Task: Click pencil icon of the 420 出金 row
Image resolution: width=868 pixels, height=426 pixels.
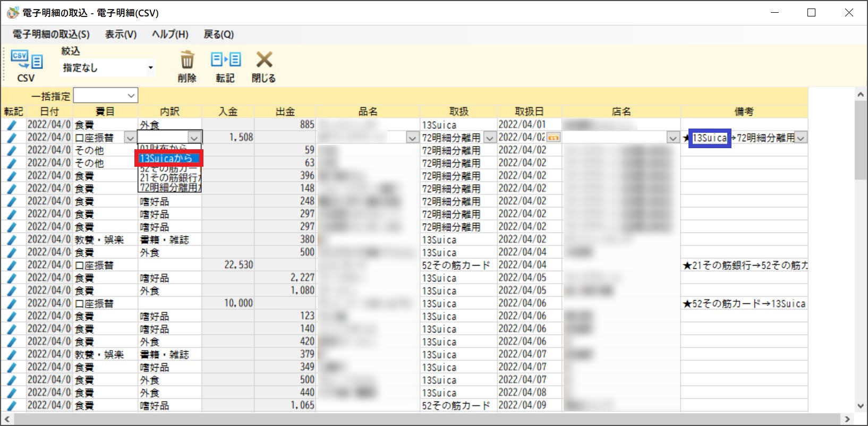Action: (x=12, y=342)
